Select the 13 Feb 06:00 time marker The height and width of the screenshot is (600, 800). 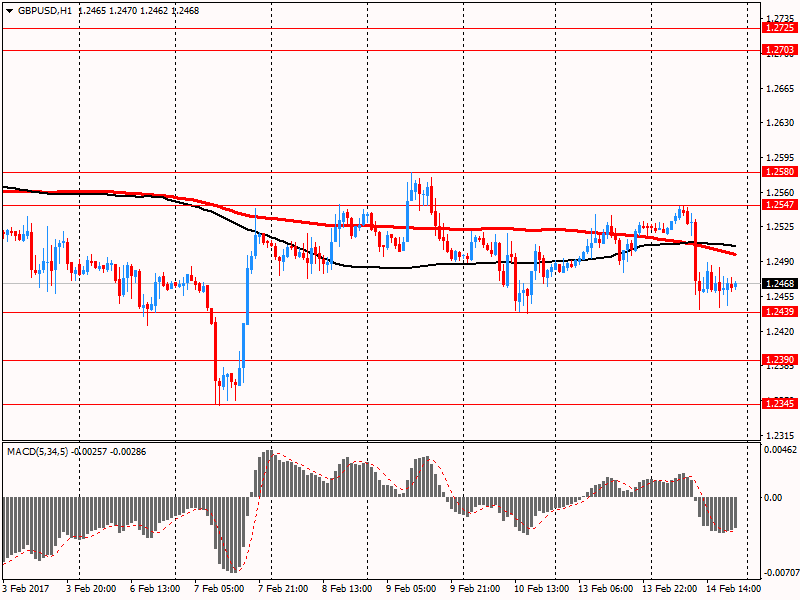605,589
